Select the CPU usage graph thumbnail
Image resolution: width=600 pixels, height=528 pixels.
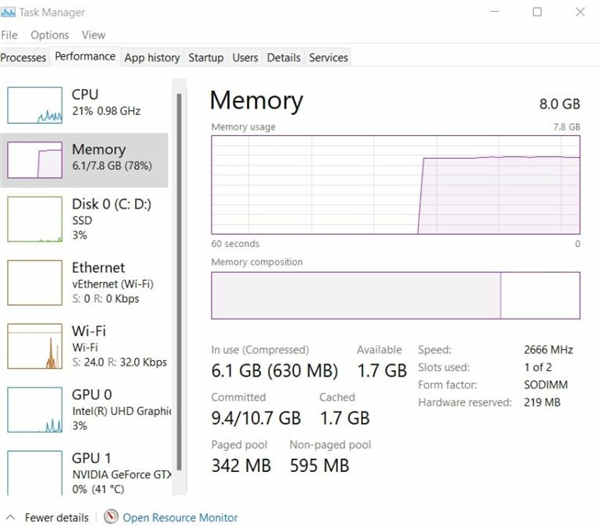[35, 105]
